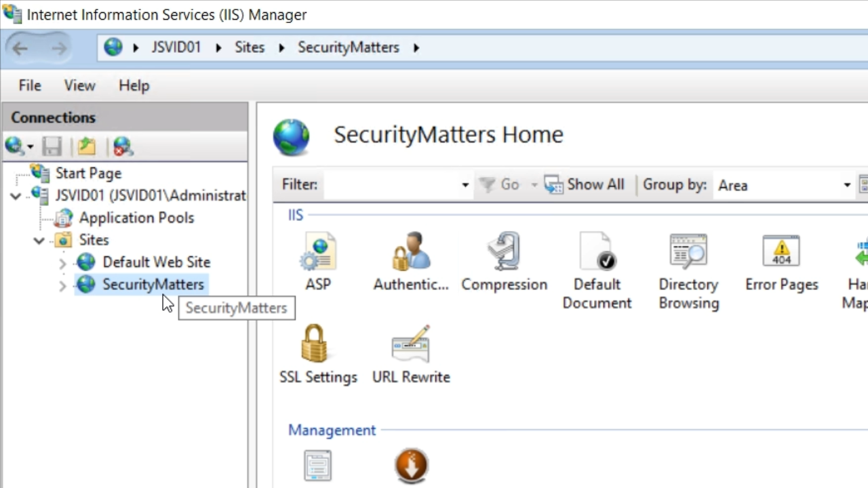Select Application Pools in the tree
Image resolution: width=868 pixels, height=488 pixels.
[136, 218]
